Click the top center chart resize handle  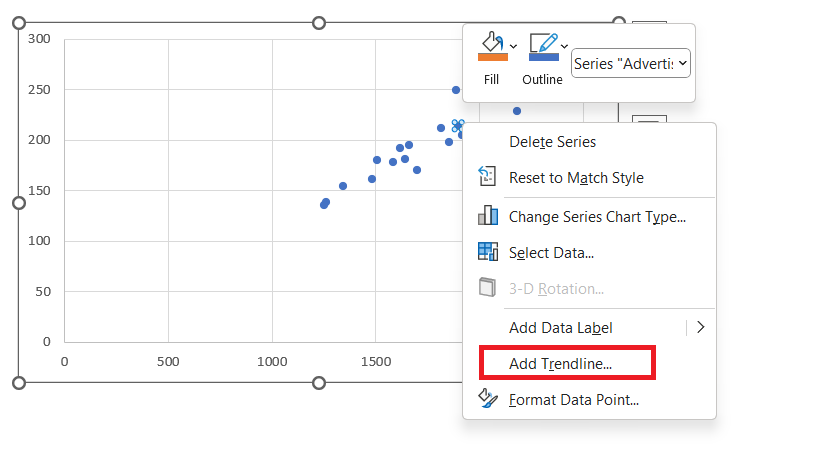[318, 23]
